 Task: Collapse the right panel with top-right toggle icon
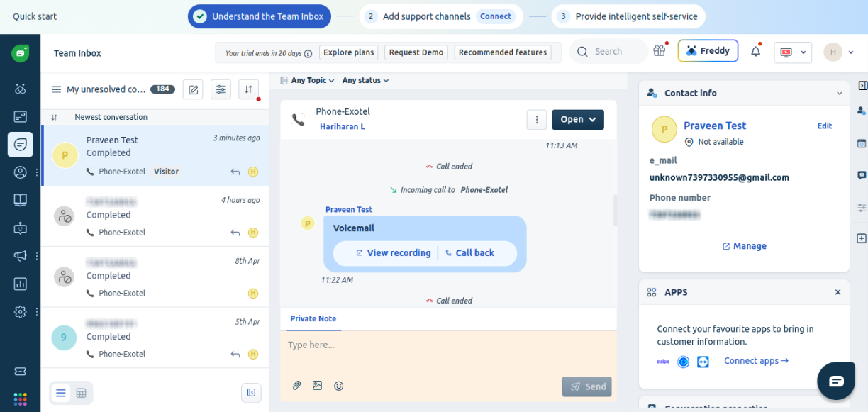click(862, 86)
